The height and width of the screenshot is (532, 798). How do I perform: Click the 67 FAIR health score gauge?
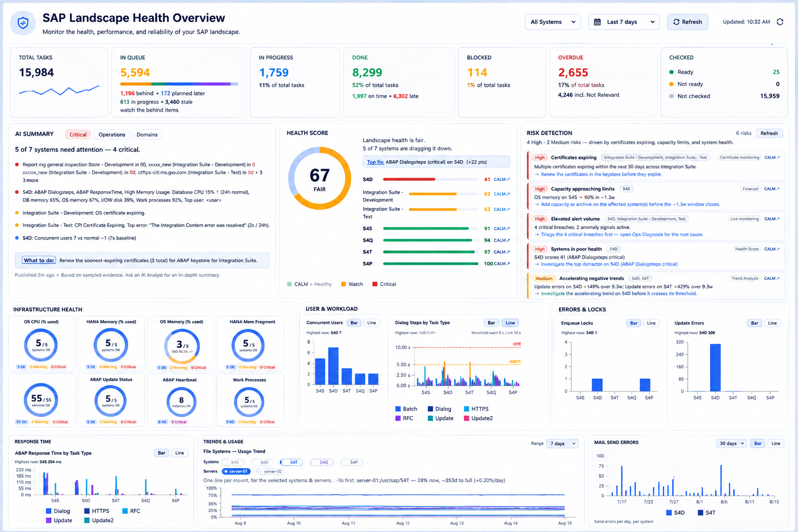320,178
